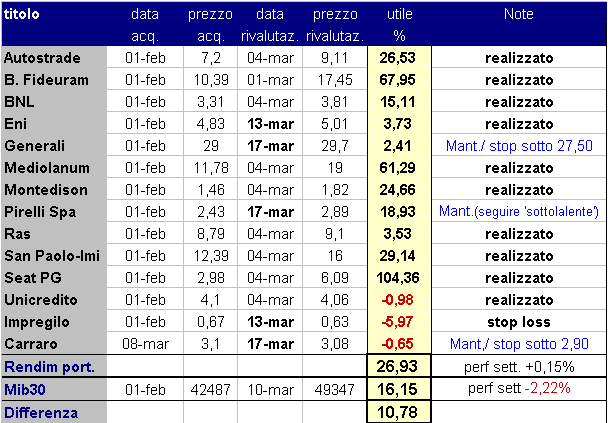The image size is (608, 423).
Task: Click the B. Fideuram row label
Action: (46, 80)
